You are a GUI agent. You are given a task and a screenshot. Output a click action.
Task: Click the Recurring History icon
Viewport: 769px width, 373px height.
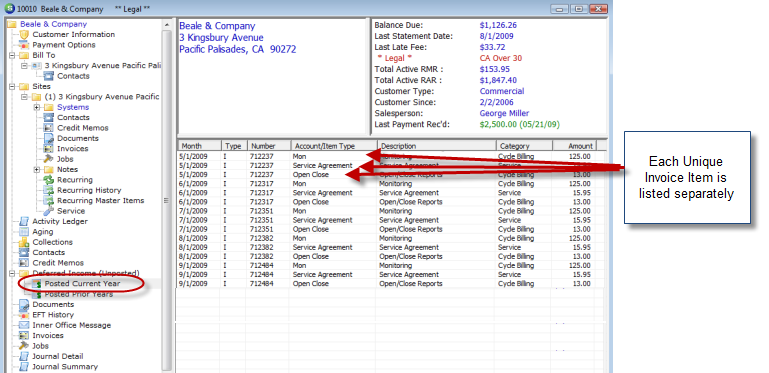coord(49,190)
